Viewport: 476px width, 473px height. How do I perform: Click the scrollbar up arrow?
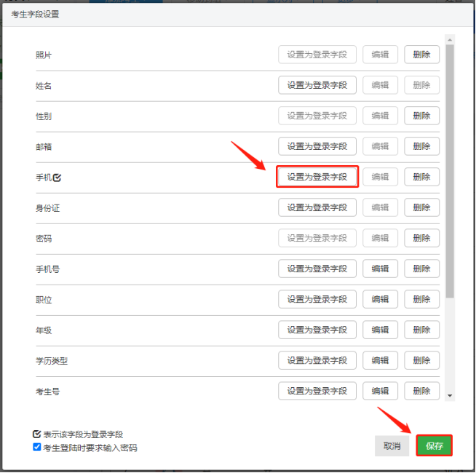tap(450, 40)
